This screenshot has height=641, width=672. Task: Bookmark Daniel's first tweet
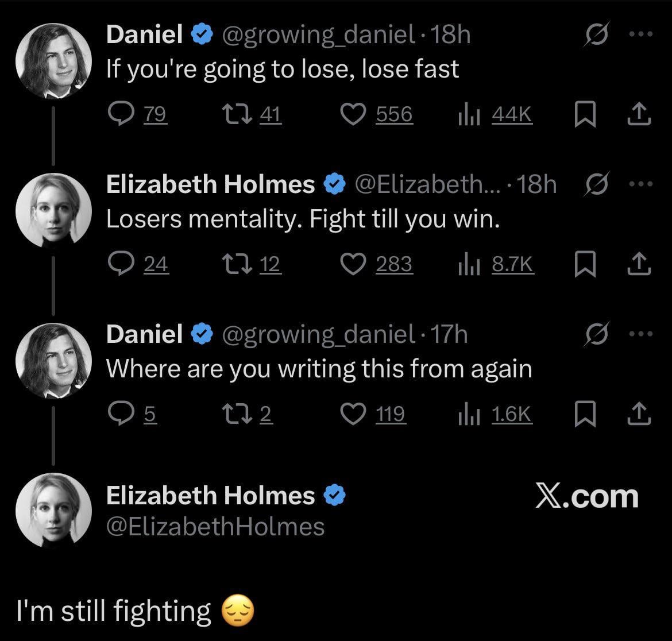583,115
